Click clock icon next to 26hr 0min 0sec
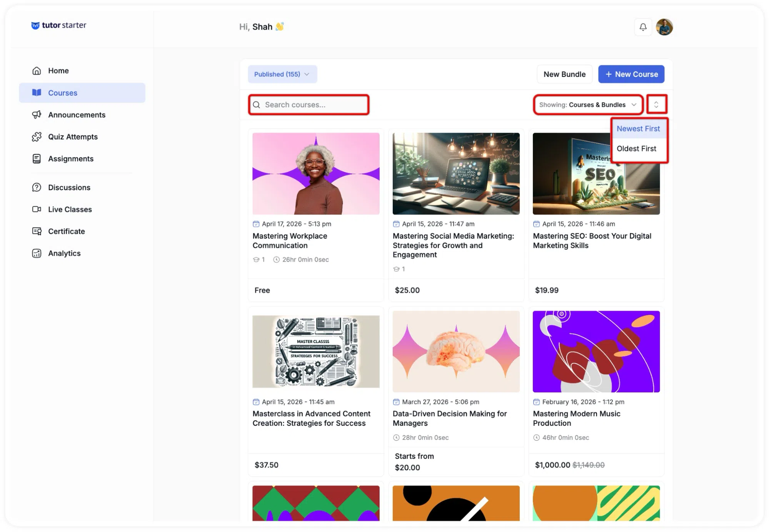769x532 pixels. [x=276, y=259]
